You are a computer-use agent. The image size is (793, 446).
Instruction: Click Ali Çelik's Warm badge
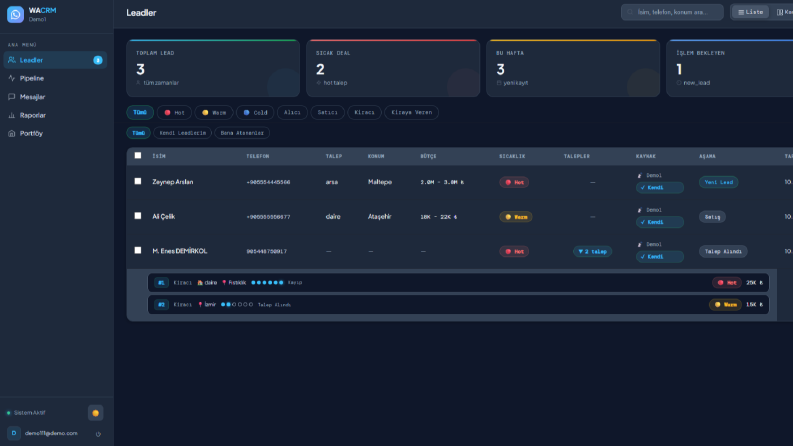pos(516,217)
